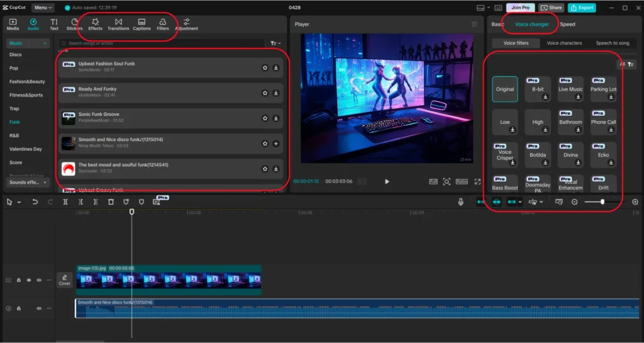Delete selected clip with trash icon
Image resolution: width=644 pixels, height=343 pixels.
(x=111, y=201)
